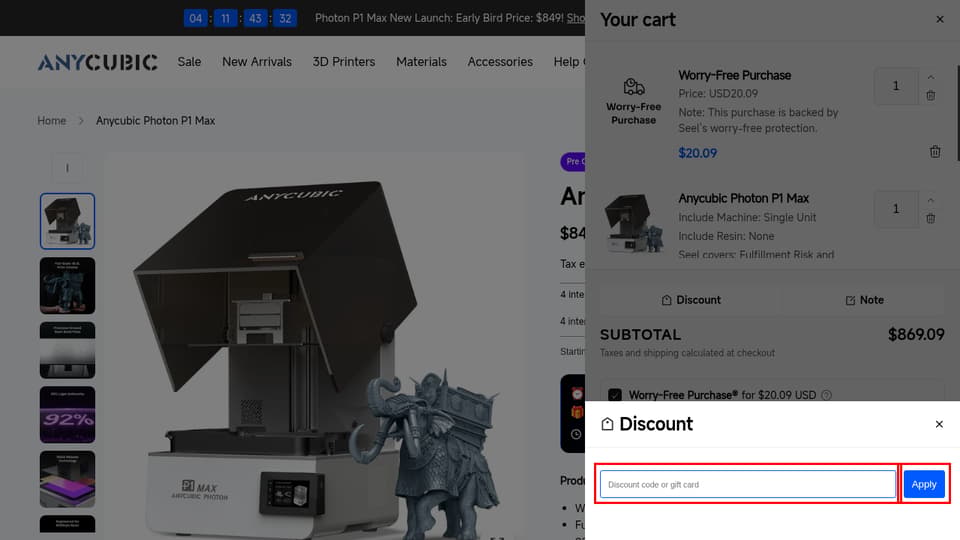Click the clock icon below the gift icon
Screen dimensions: 960x540
576,434
